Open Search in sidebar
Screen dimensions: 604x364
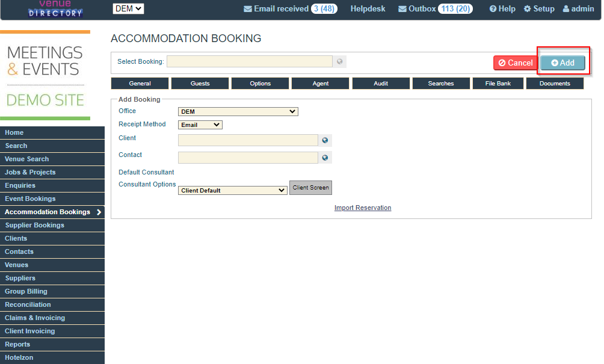[x=52, y=146]
